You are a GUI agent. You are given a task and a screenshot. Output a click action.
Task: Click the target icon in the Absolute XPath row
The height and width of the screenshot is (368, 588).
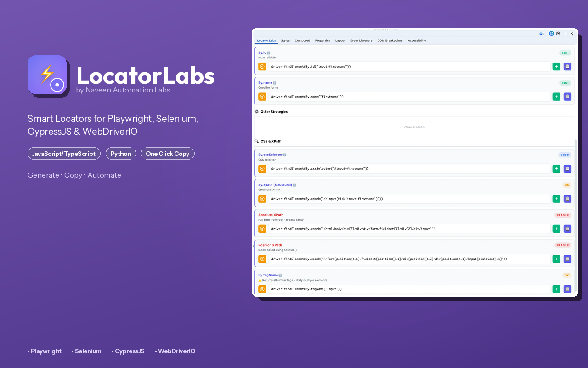pos(262,229)
